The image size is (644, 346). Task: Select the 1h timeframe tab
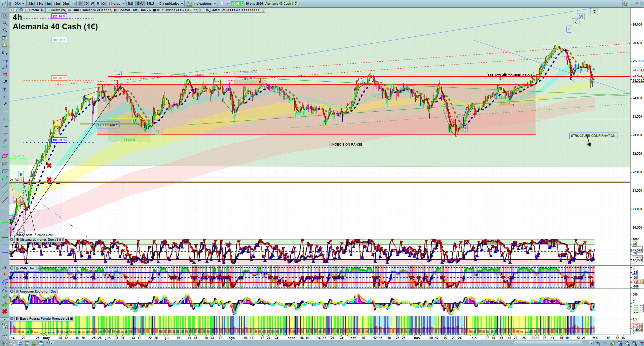[x=74, y=4]
